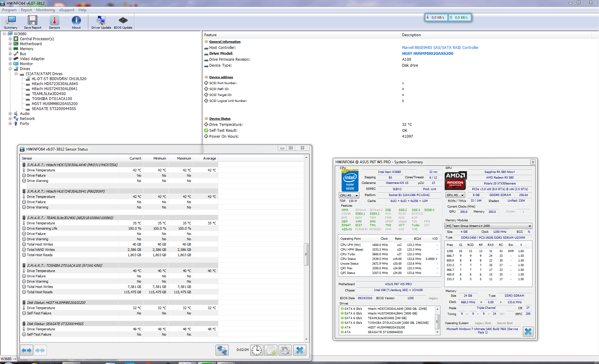The height and width of the screenshot is (364, 599).
Task: Select the Monitor tree item
Action: (x=26, y=64)
